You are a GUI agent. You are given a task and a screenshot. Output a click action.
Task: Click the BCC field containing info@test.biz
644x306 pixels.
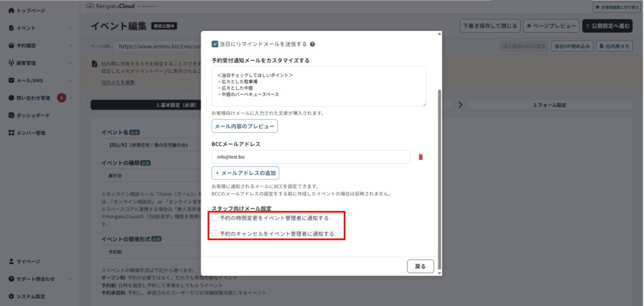coord(311,157)
